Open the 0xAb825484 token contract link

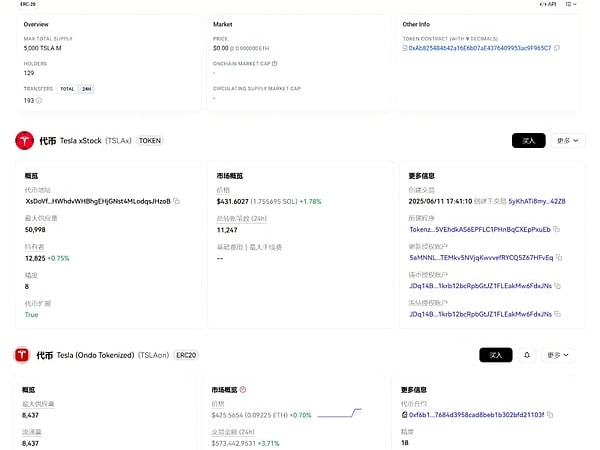480,48
